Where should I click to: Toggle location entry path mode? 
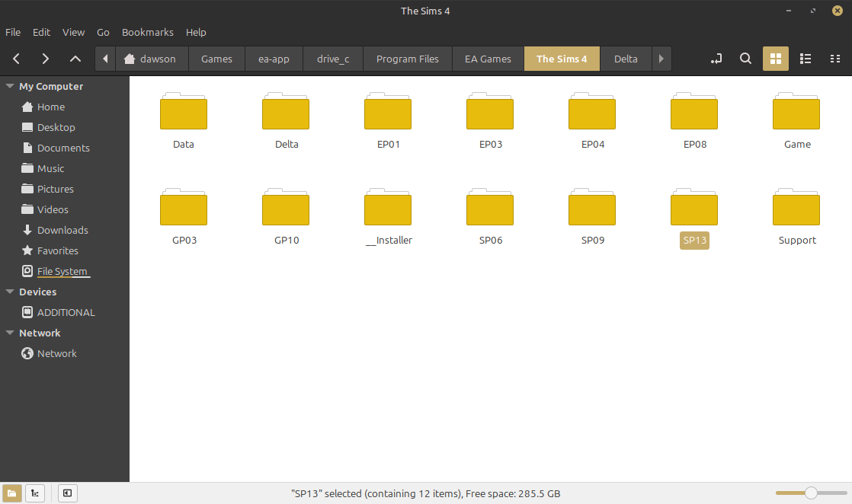point(716,59)
